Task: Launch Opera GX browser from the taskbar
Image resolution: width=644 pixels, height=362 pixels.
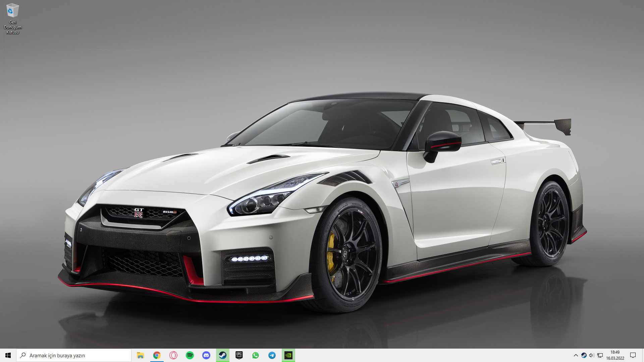Action: (x=173, y=355)
